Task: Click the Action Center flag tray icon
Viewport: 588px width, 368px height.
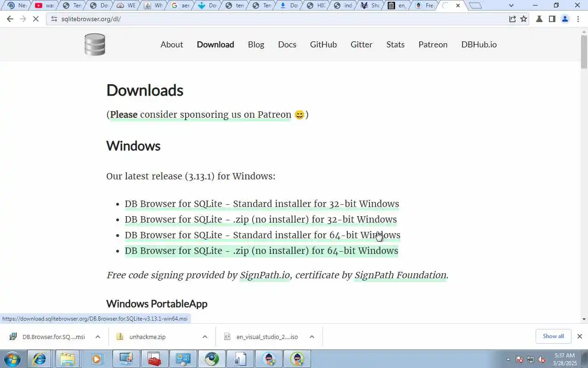Action: (x=520, y=360)
